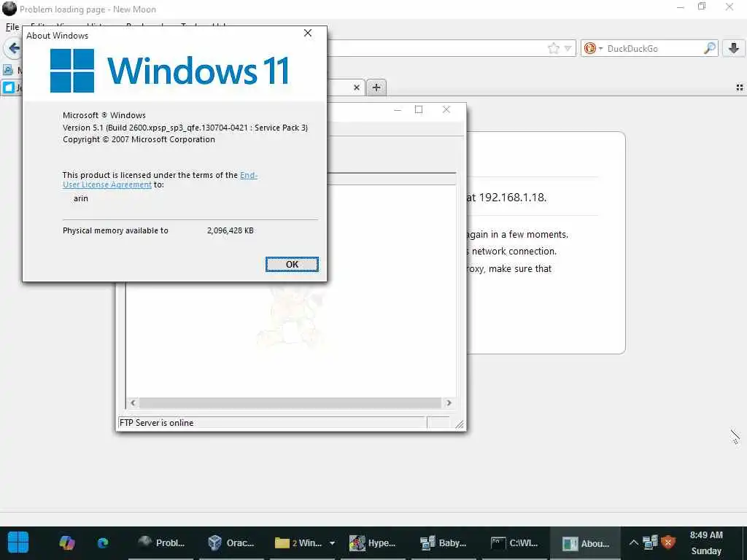Image resolution: width=747 pixels, height=560 pixels.
Task: Expand the bookmark star dropdown arrow
Action: pyautogui.click(x=568, y=48)
